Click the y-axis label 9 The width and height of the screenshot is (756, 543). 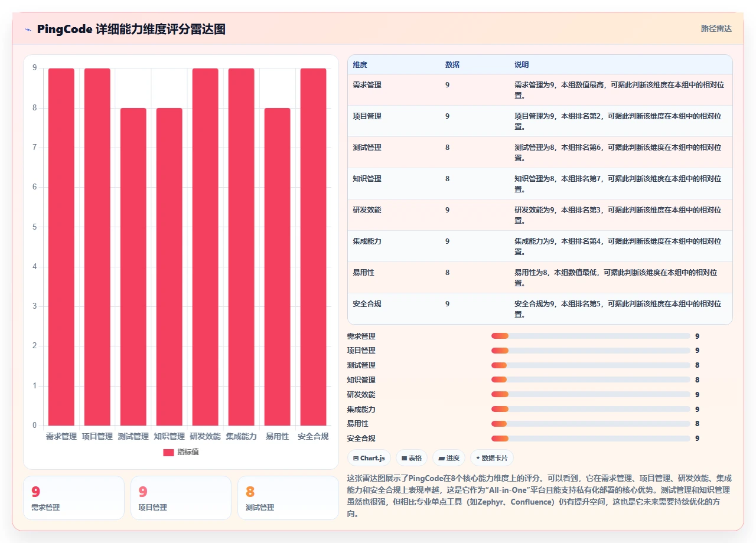point(35,68)
